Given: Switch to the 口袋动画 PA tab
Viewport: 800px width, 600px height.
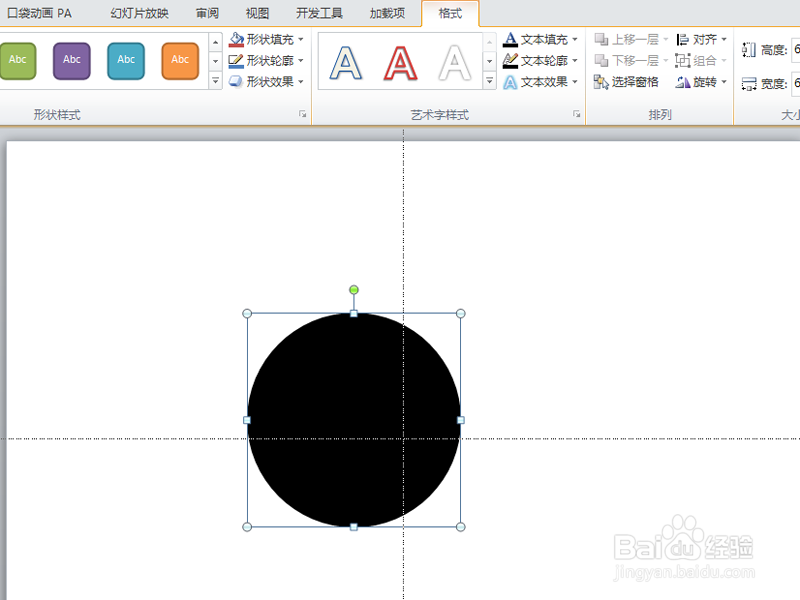Looking at the screenshot, I should click(x=39, y=13).
